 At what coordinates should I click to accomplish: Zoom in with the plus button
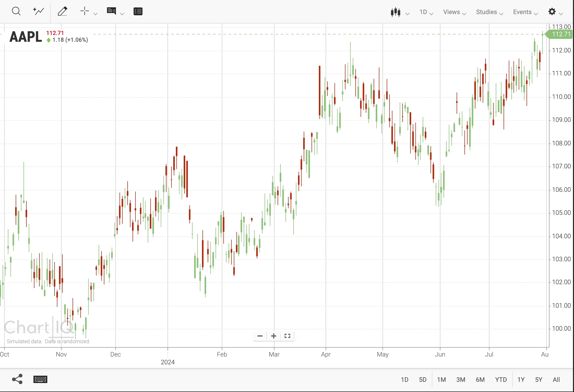[274, 336]
